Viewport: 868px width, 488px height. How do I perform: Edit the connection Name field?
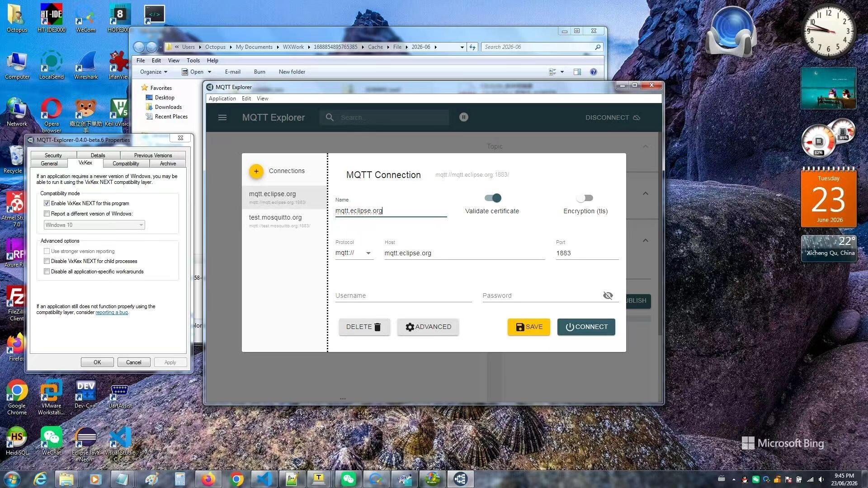(391, 211)
